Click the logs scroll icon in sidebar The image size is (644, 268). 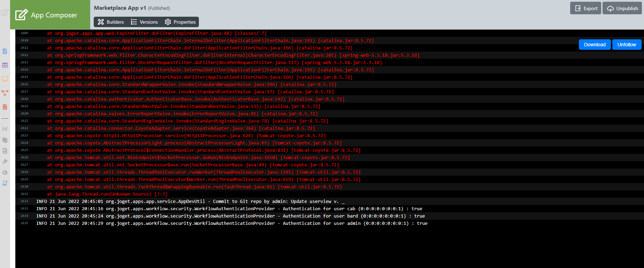point(5,183)
